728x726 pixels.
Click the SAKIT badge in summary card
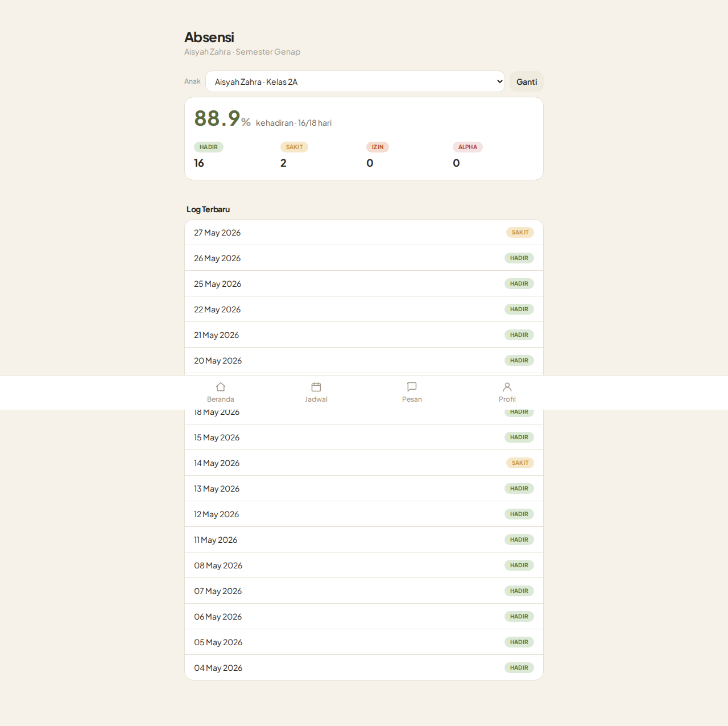point(294,147)
